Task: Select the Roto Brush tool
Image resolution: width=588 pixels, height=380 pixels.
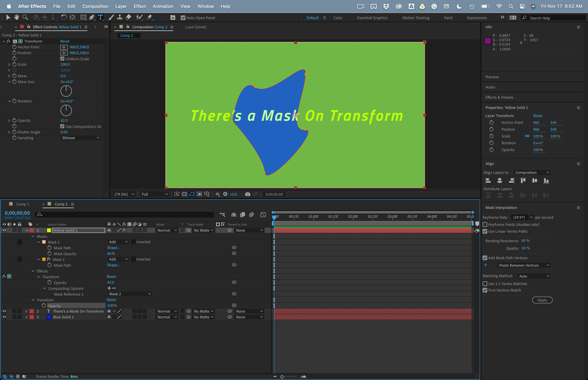Action: click(139, 17)
